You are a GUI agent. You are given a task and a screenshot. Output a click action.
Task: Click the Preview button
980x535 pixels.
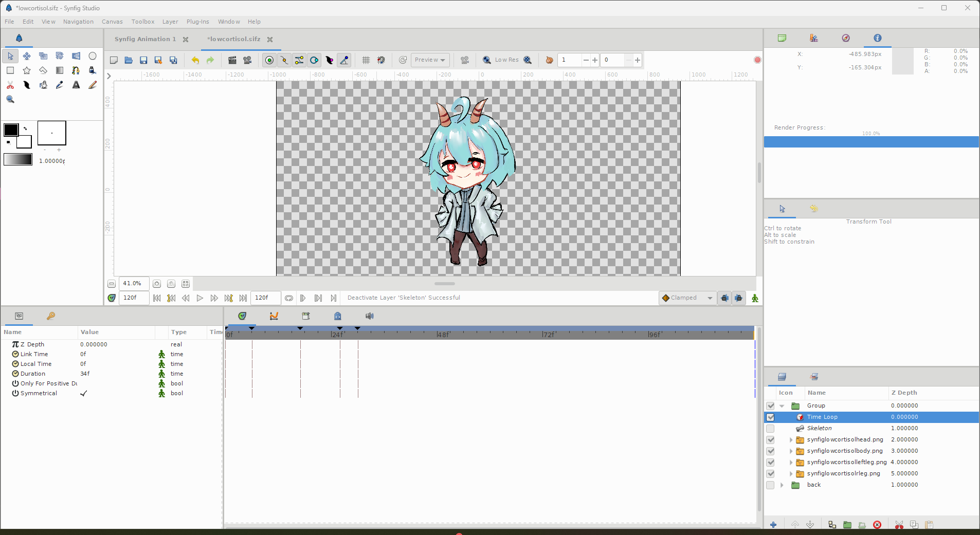430,60
